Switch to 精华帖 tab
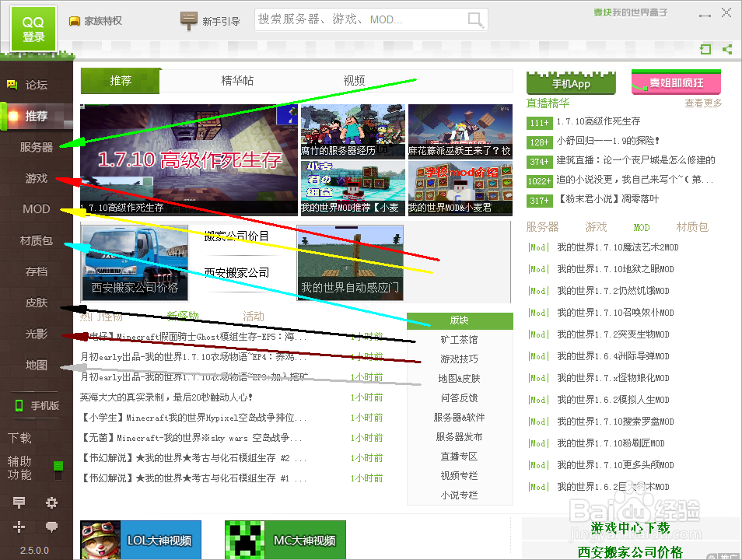The height and width of the screenshot is (560, 742). point(237,81)
